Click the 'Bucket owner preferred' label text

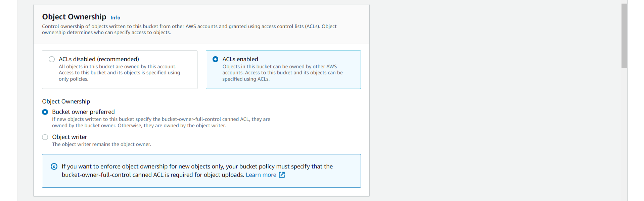click(x=83, y=112)
